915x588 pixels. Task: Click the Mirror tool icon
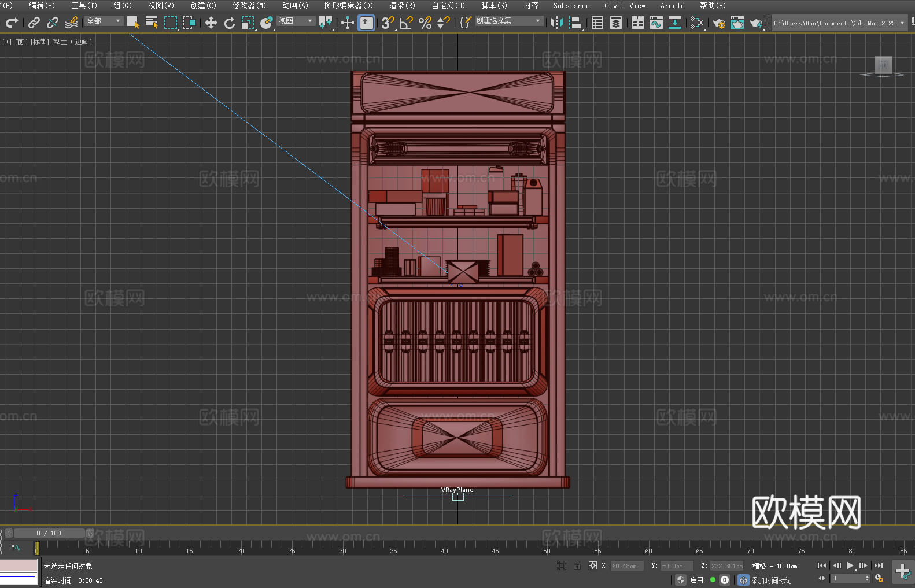click(x=557, y=23)
